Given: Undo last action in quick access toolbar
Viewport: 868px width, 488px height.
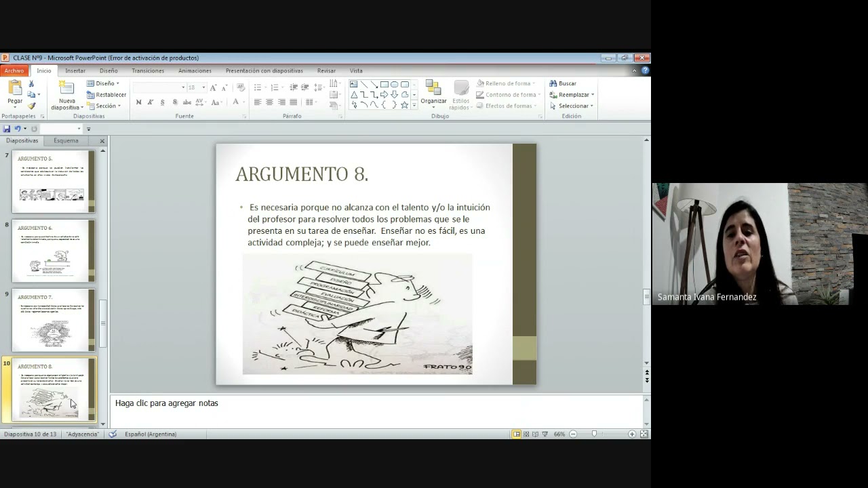Looking at the screenshot, I should (18, 129).
